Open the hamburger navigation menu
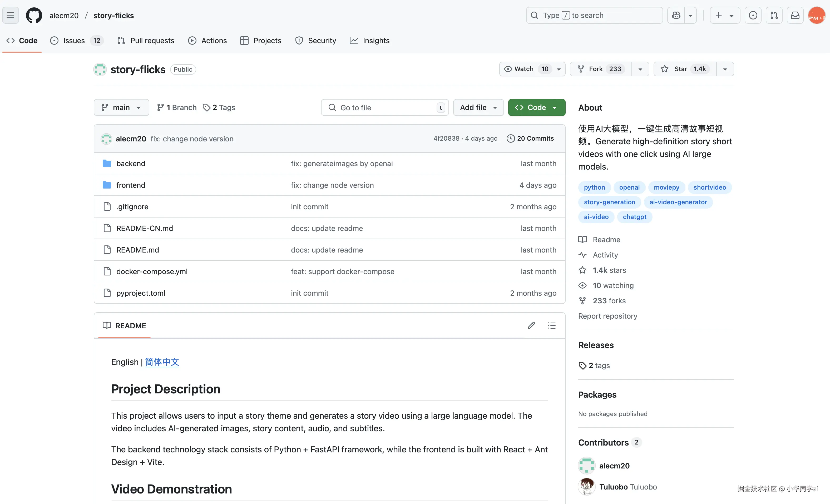Viewport: 830px width, 504px height. pyautogui.click(x=11, y=15)
